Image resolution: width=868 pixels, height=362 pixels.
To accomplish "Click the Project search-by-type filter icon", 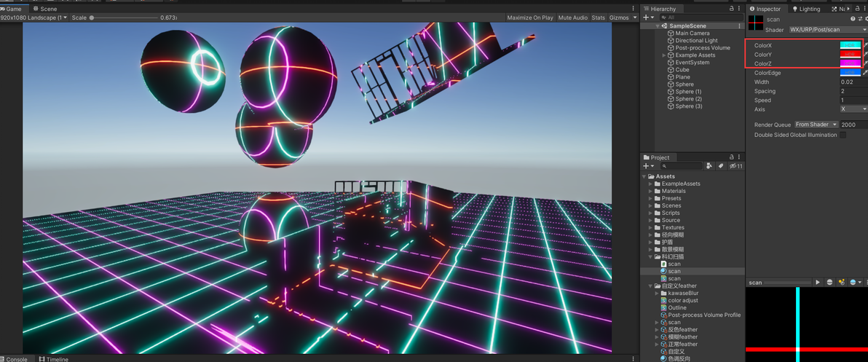I will [710, 166].
